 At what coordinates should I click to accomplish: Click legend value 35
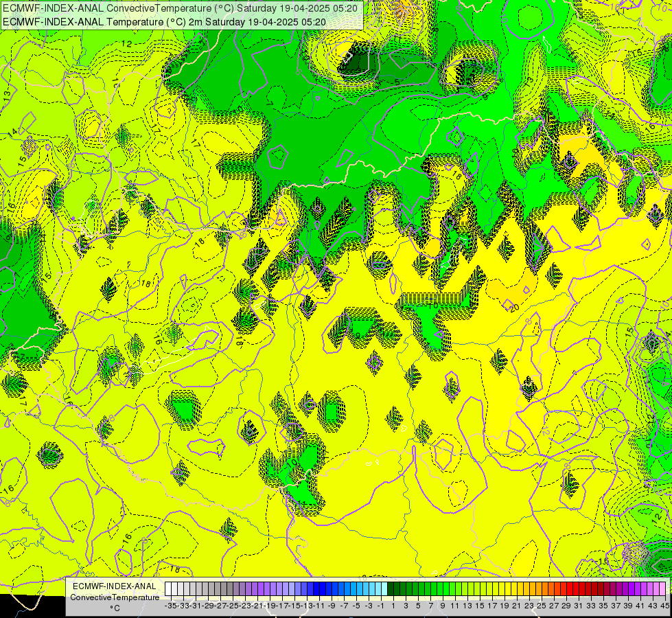coord(604,606)
